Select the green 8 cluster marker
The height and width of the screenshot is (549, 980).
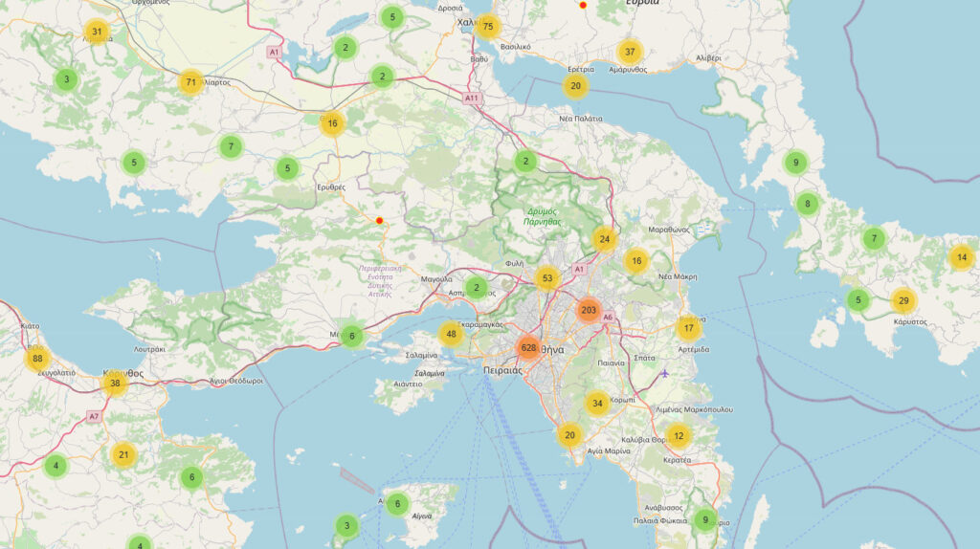(808, 204)
